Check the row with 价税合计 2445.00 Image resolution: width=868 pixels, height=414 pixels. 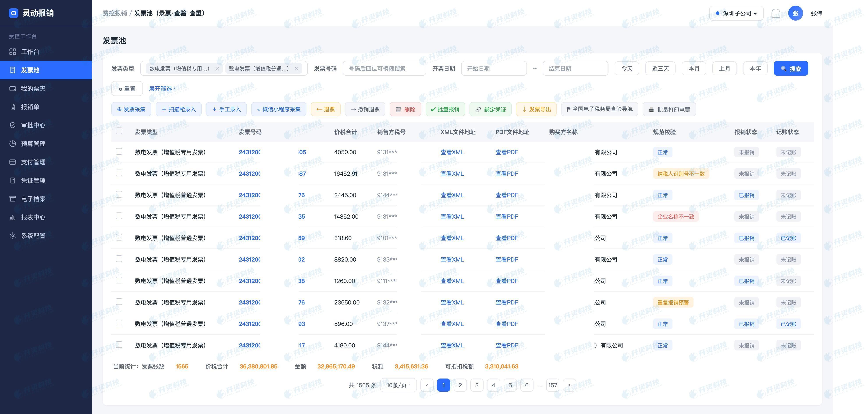[x=119, y=194]
